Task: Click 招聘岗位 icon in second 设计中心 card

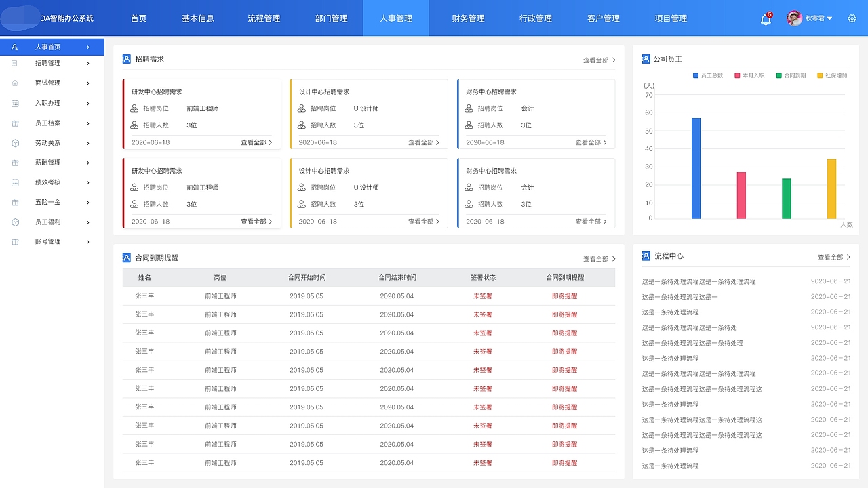Action: [302, 188]
